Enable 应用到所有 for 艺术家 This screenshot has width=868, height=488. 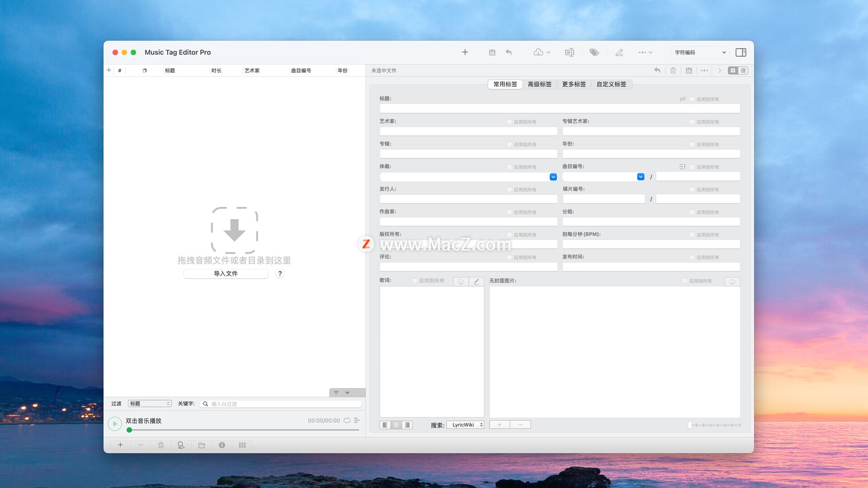pyautogui.click(x=509, y=122)
